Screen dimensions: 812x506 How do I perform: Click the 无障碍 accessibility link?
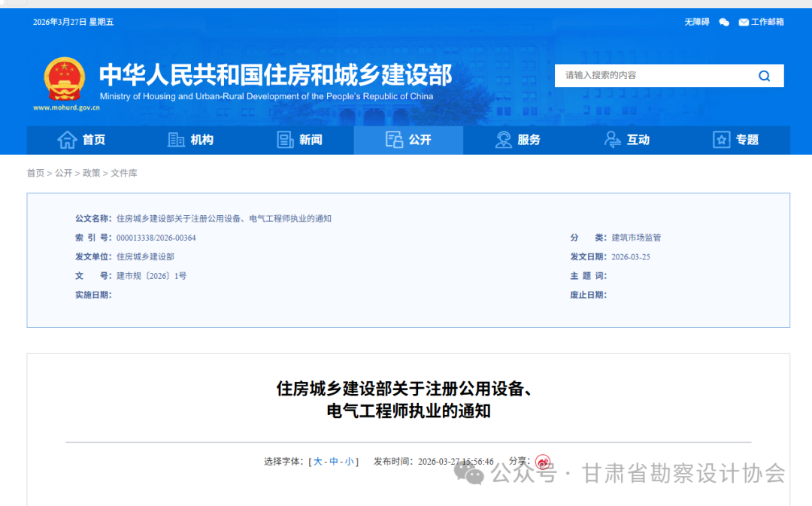[x=696, y=23]
